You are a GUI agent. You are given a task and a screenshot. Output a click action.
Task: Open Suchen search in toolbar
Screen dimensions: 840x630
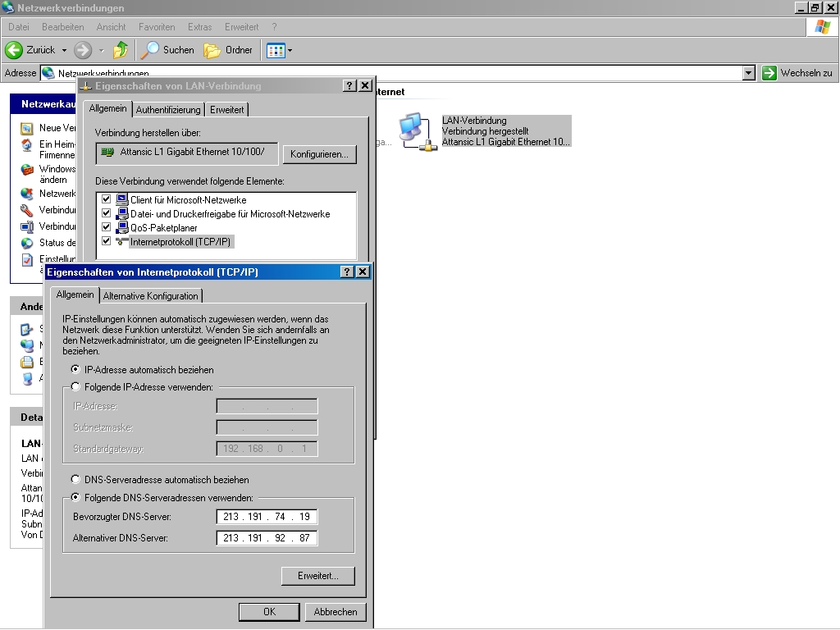click(167, 50)
